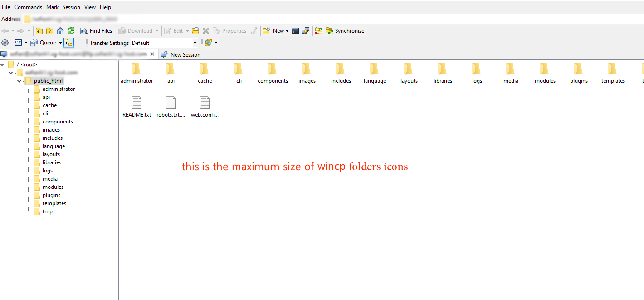Navigate to the home directory

click(x=60, y=30)
